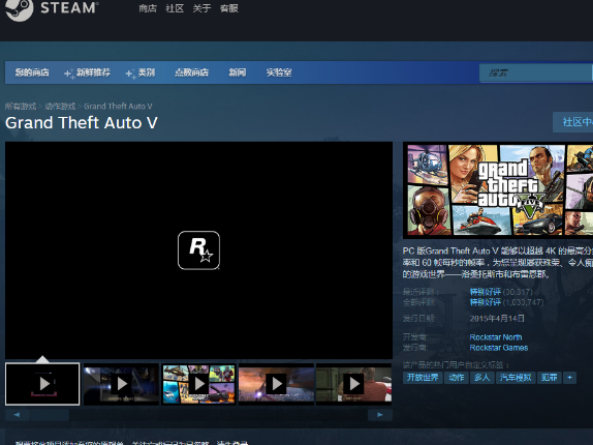Screen dimensions: 593x445
Task: Open 您的商店 store navigation tab
Action: pyautogui.click(x=32, y=72)
